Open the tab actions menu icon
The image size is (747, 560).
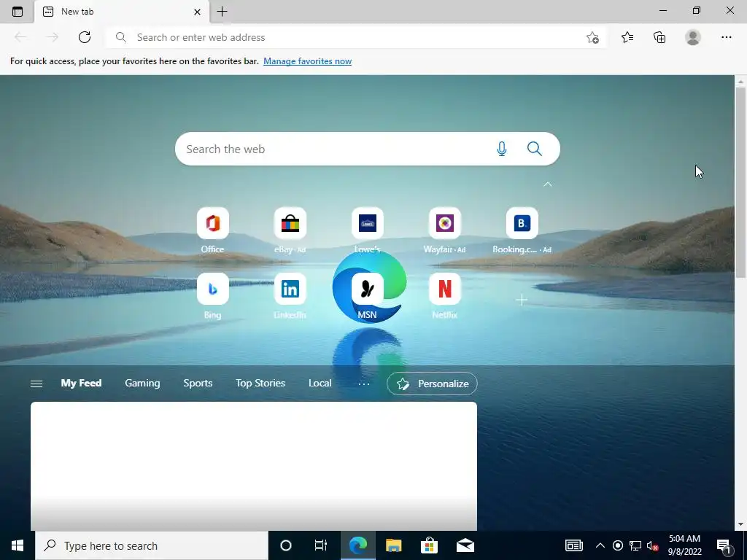point(18,12)
